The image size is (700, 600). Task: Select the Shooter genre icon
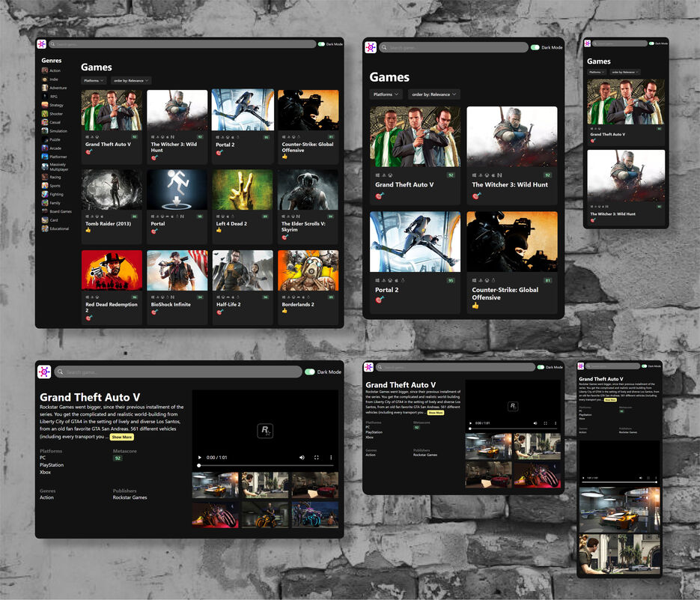pos(45,114)
